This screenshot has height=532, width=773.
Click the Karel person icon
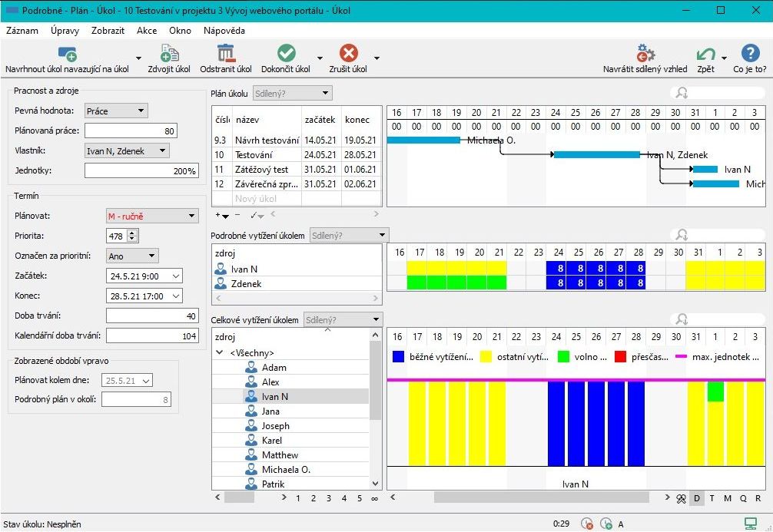tap(251, 441)
